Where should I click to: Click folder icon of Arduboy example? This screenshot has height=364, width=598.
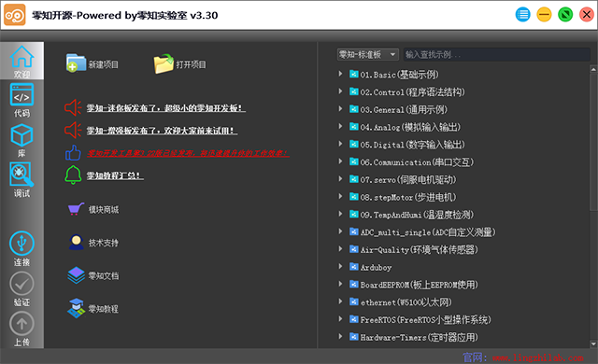[x=354, y=267]
